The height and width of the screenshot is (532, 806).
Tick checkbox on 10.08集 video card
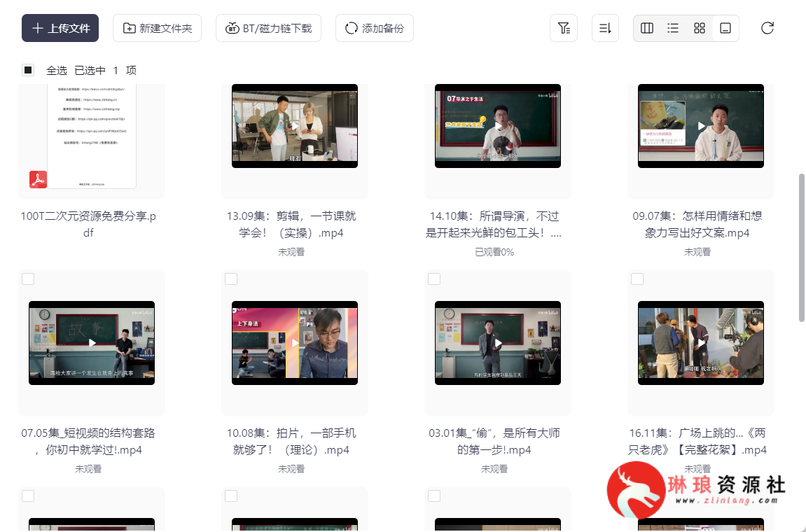231,279
